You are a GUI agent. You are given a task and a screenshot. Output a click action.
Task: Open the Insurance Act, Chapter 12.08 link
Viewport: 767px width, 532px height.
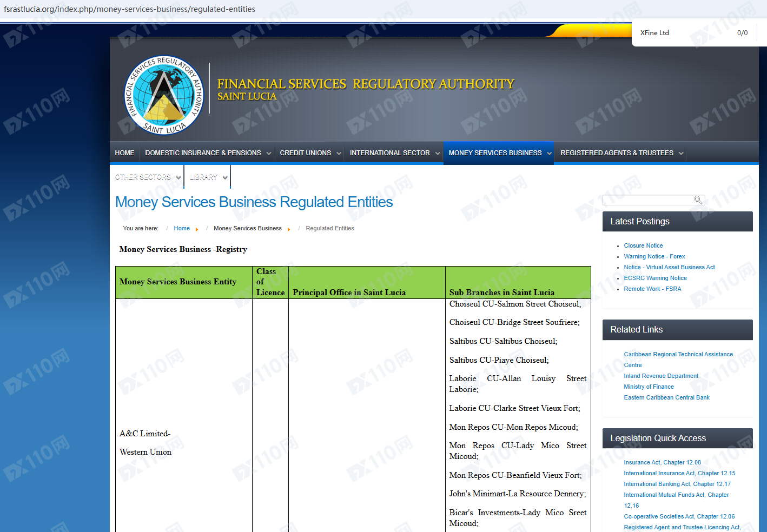click(x=662, y=462)
